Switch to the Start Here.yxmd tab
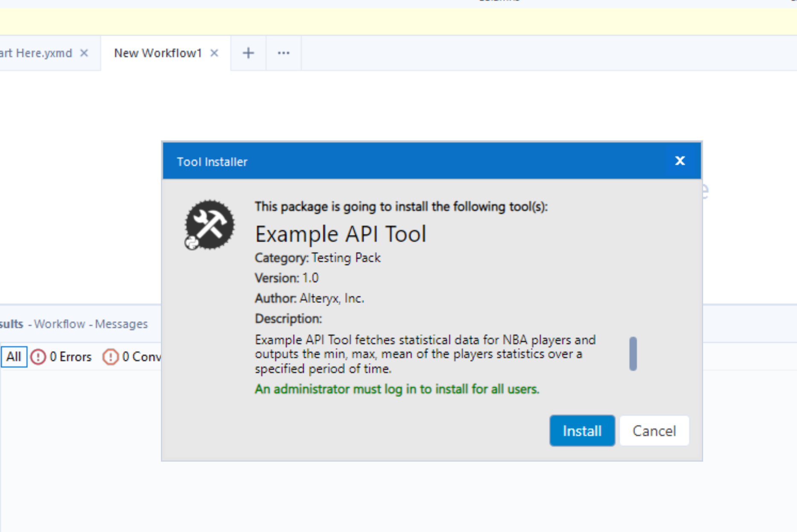This screenshot has width=797, height=532. pos(36,52)
